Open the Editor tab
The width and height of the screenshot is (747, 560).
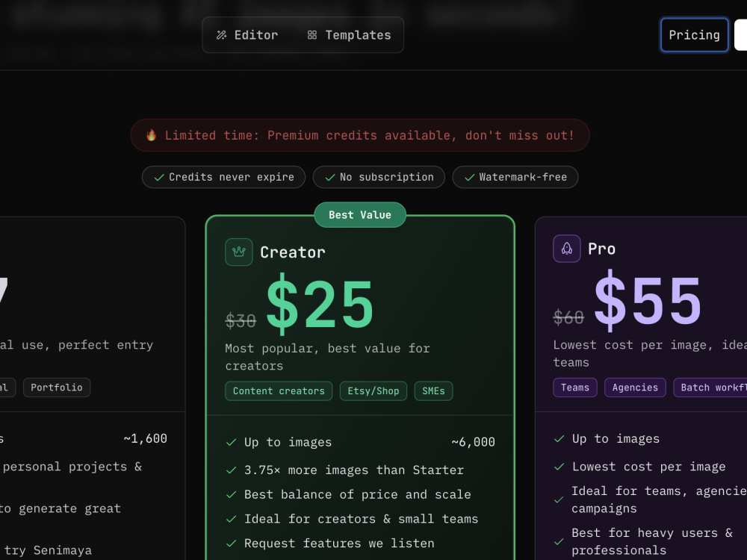pyautogui.click(x=247, y=35)
